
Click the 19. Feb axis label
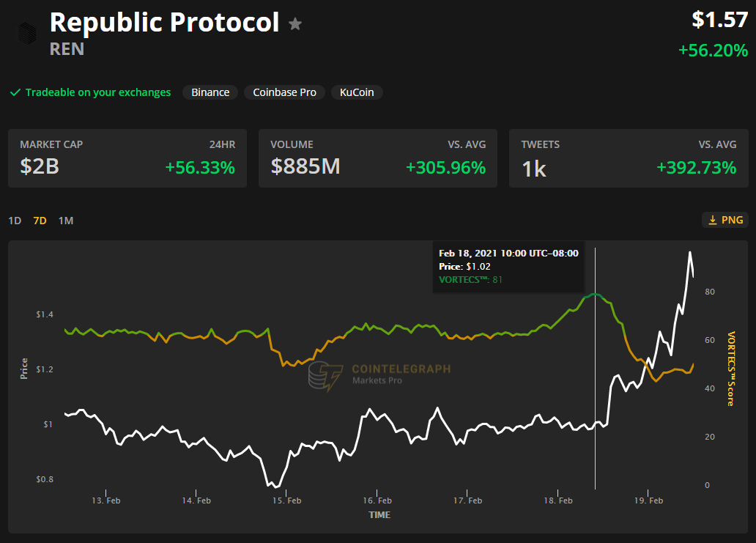[648, 500]
